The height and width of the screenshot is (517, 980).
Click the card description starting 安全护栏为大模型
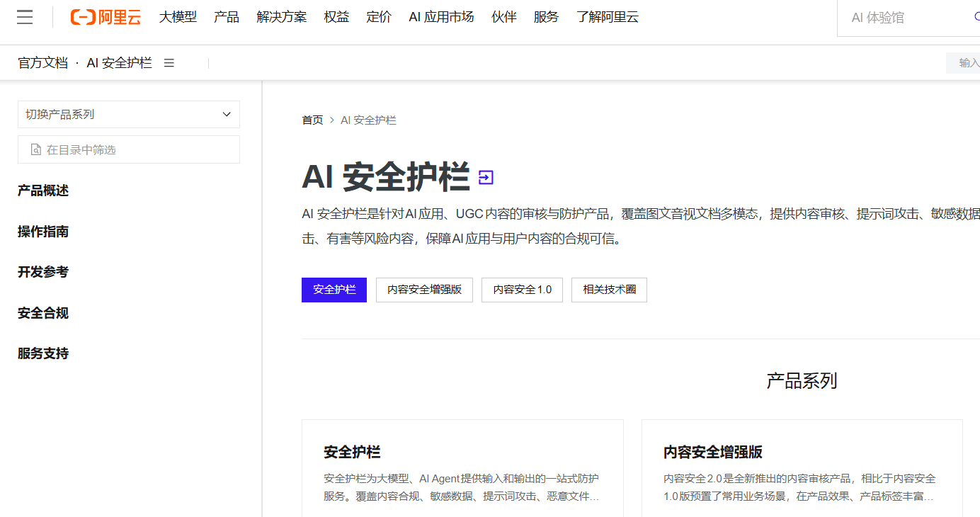462,487
